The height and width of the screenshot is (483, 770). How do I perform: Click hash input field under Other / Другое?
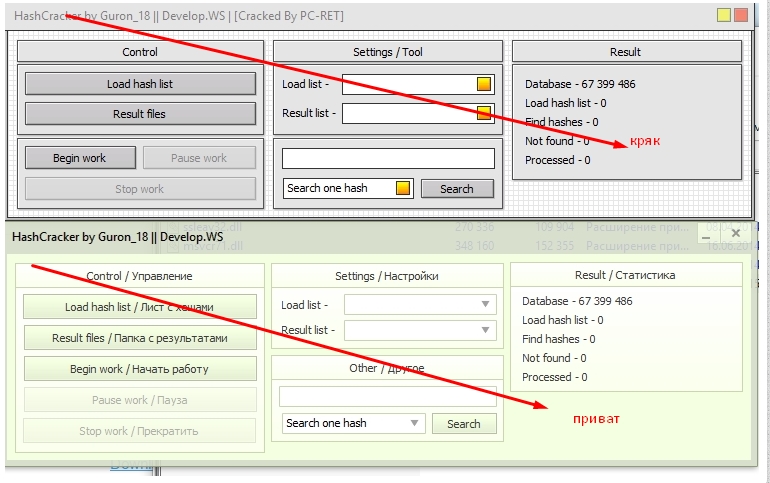click(388, 397)
